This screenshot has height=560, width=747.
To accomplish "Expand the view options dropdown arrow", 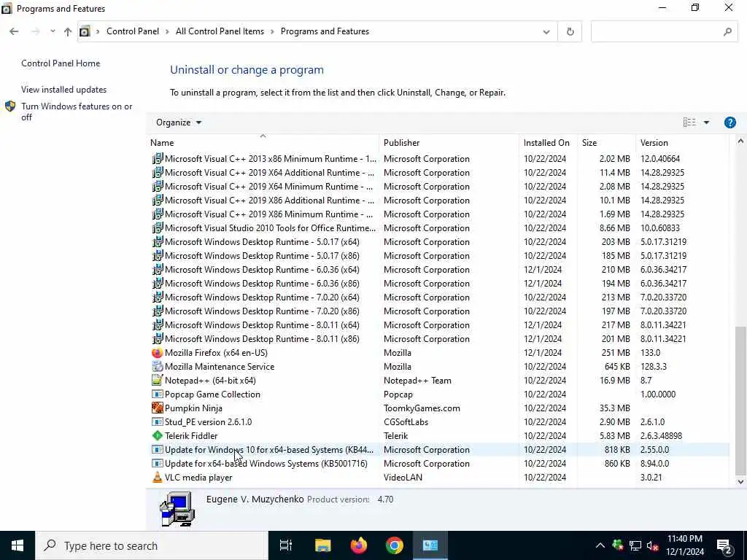I will (x=706, y=122).
